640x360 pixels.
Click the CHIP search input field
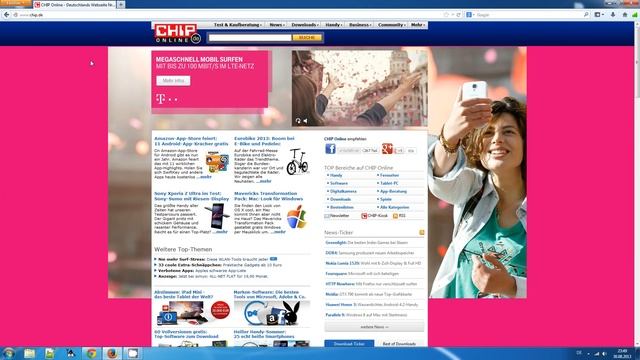tap(250, 38)
